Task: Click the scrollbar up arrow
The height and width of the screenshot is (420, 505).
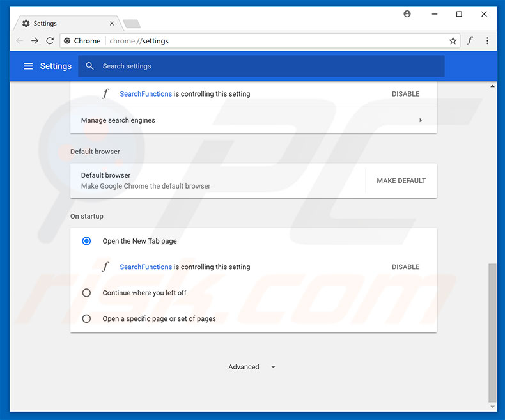Action: point(492,86)
